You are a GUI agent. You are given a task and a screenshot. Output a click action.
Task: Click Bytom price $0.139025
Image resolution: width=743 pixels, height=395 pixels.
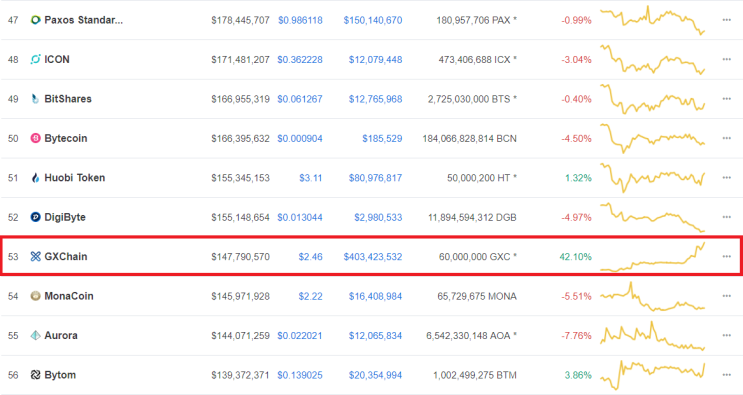point(300,375)
